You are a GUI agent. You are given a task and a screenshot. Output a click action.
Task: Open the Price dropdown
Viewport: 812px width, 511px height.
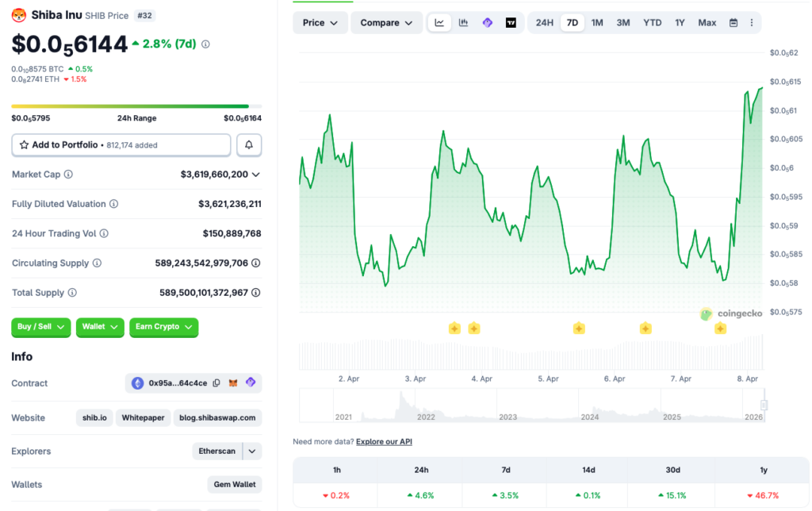[x=320, y=22]
